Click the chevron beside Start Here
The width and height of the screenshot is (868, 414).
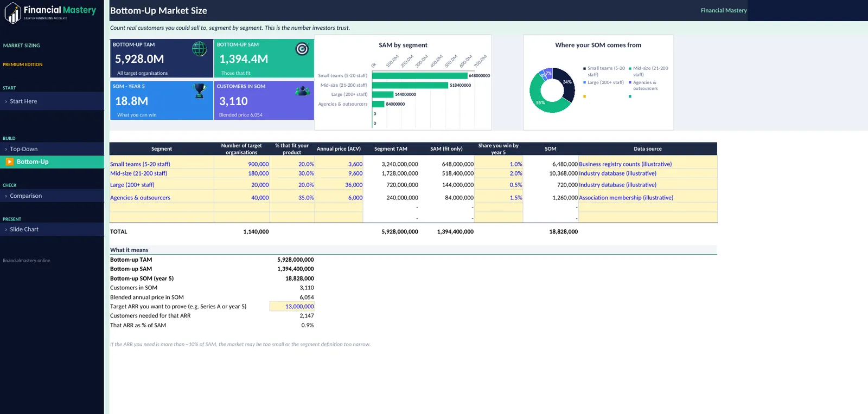point(6,101)
